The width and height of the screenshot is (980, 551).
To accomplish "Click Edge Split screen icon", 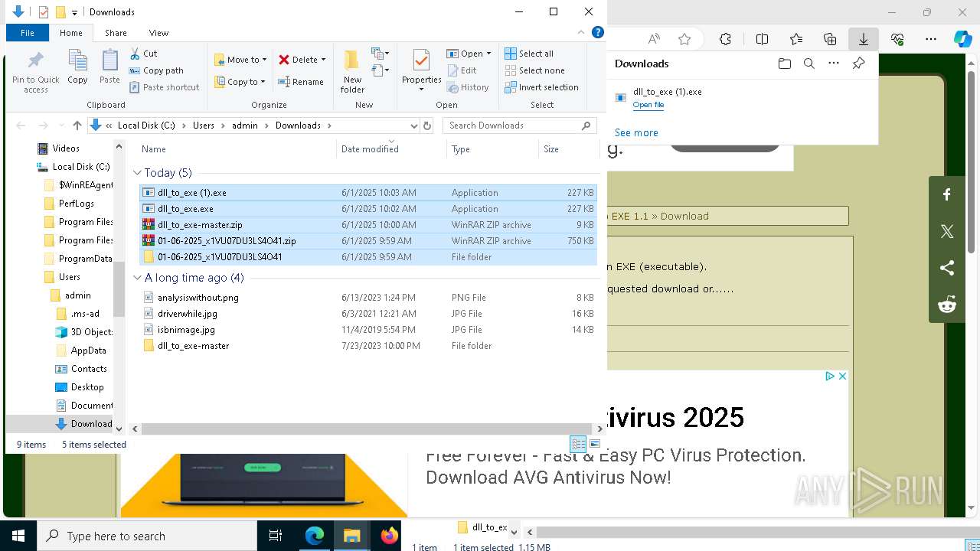I will click(x=762, y=39).
